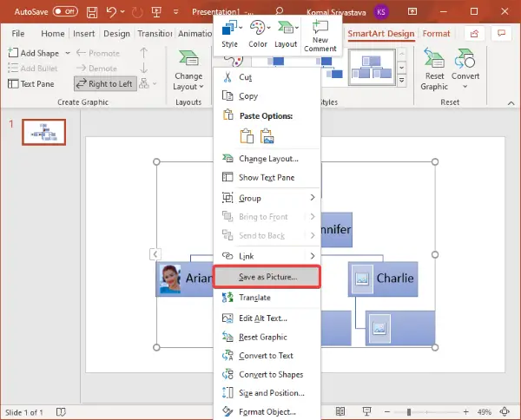Image resolution: width=521 pixels, height=420 pixels.
Task: Open the KS account avatar
Action: coord(381,12)
